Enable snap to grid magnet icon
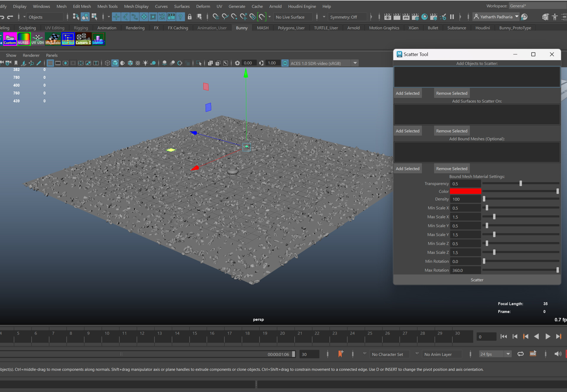The width and height of the screenshot is (567, 392). [x=216, y=17]
